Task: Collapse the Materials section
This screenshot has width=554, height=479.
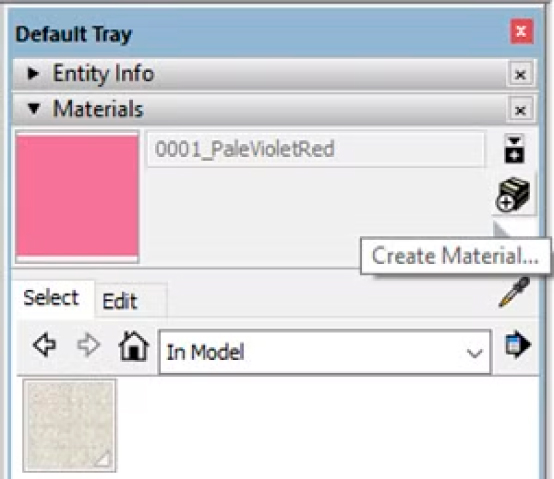Action: 34,109
